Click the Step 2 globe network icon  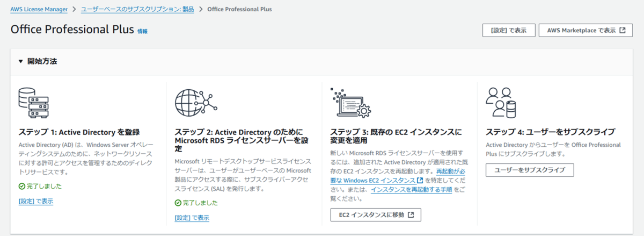click(x=196, y=103)
